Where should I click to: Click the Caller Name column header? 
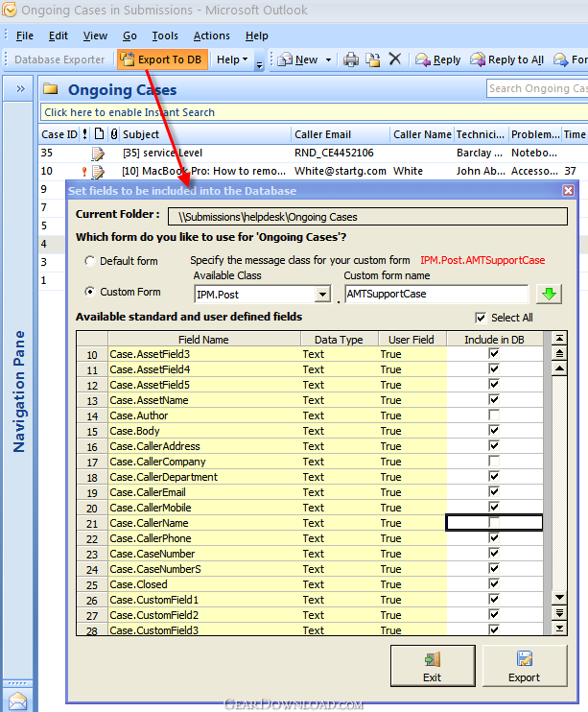(x=422, y=134)
